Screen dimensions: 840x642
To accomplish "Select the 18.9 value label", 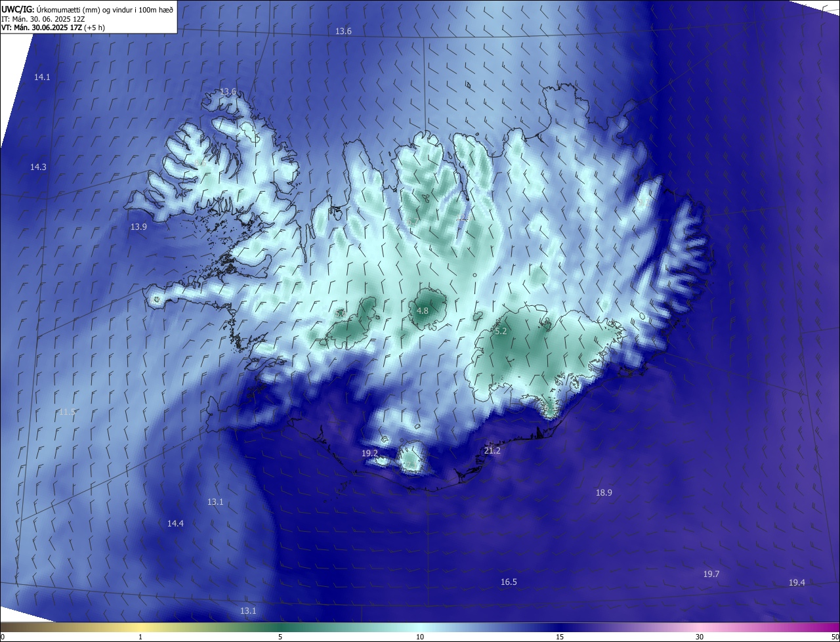I will click(x=604, y=492).
